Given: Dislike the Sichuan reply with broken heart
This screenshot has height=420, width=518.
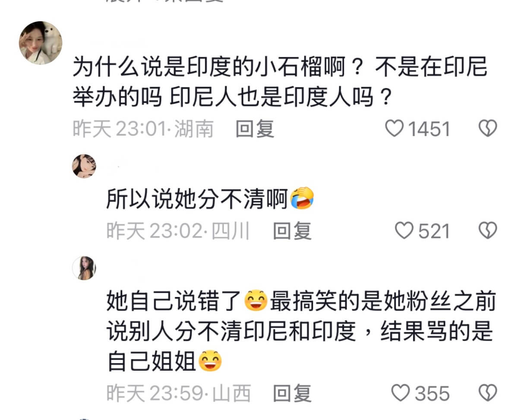Looking at the screenshot, I should click(488, 231).
